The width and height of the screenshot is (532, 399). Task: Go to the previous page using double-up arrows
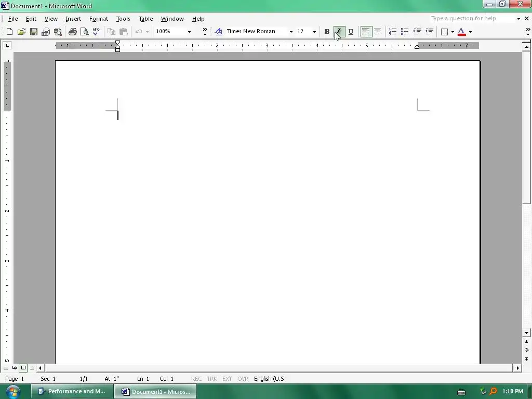(527, 341)
